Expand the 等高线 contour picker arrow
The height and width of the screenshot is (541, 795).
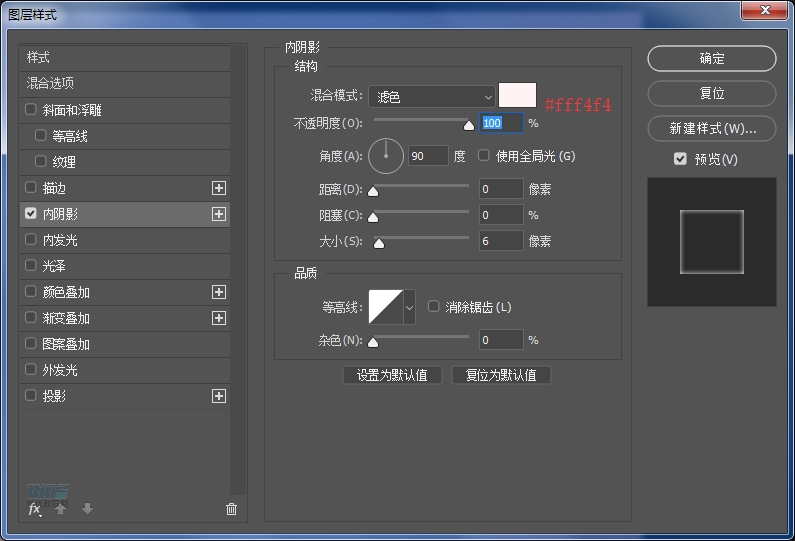409,307
